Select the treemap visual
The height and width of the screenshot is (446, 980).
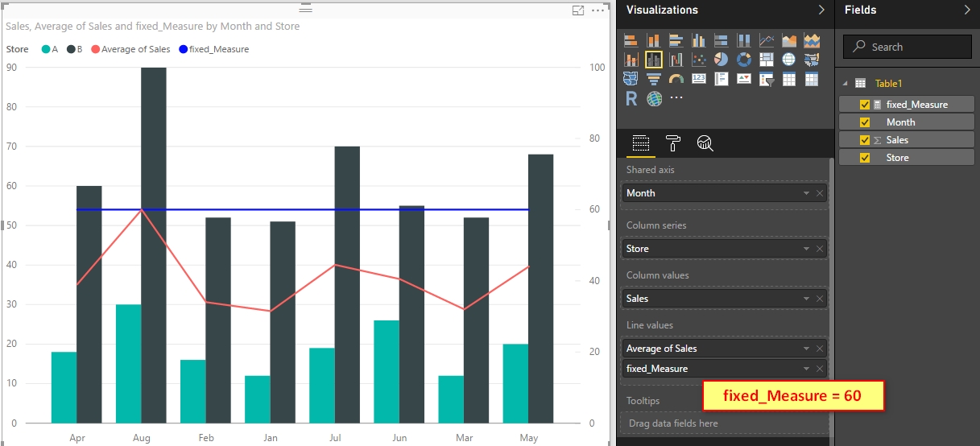[766, 60]
